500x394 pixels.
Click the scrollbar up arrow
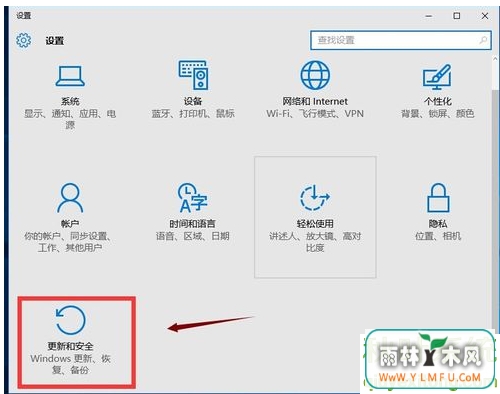point(495,59)
